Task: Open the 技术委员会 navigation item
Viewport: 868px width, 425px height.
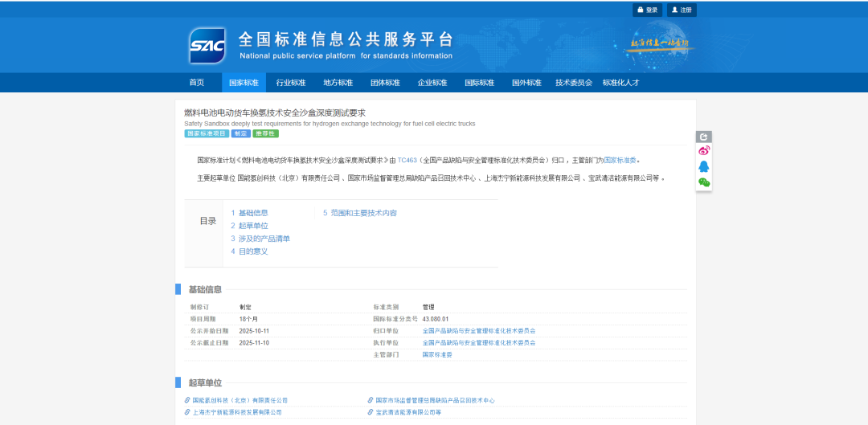Action: click(x=574, y=83)
